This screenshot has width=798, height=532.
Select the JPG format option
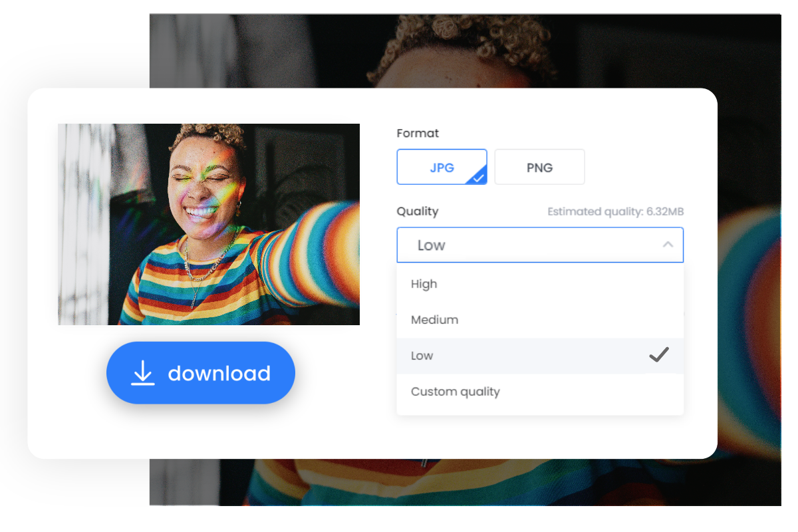click(x=442, y=167)
